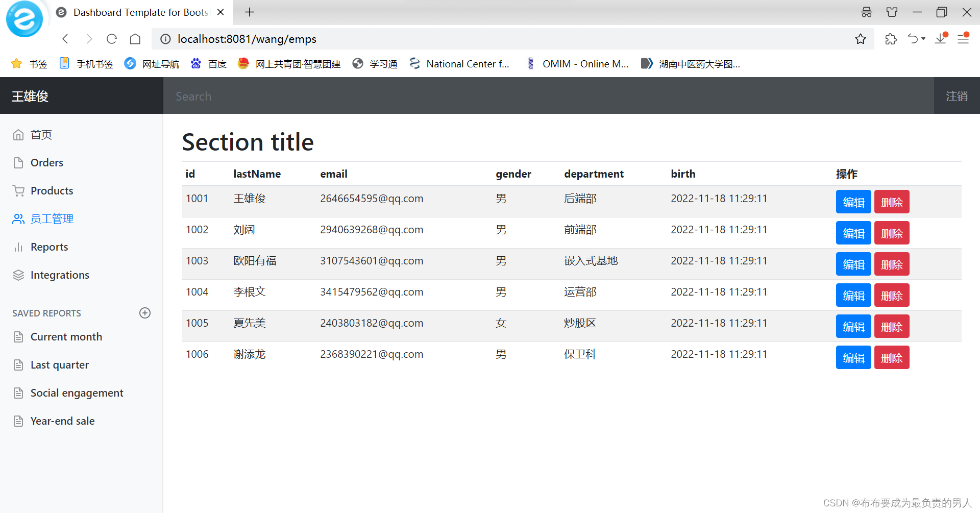Reload the page with refresh icon

pos(112,39)
